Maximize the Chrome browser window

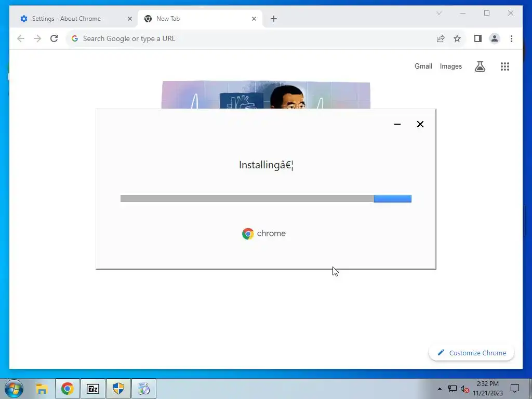(486, 13)
